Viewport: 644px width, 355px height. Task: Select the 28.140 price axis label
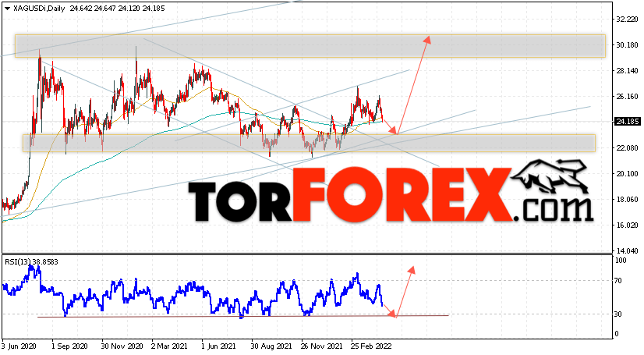(627, 71)
